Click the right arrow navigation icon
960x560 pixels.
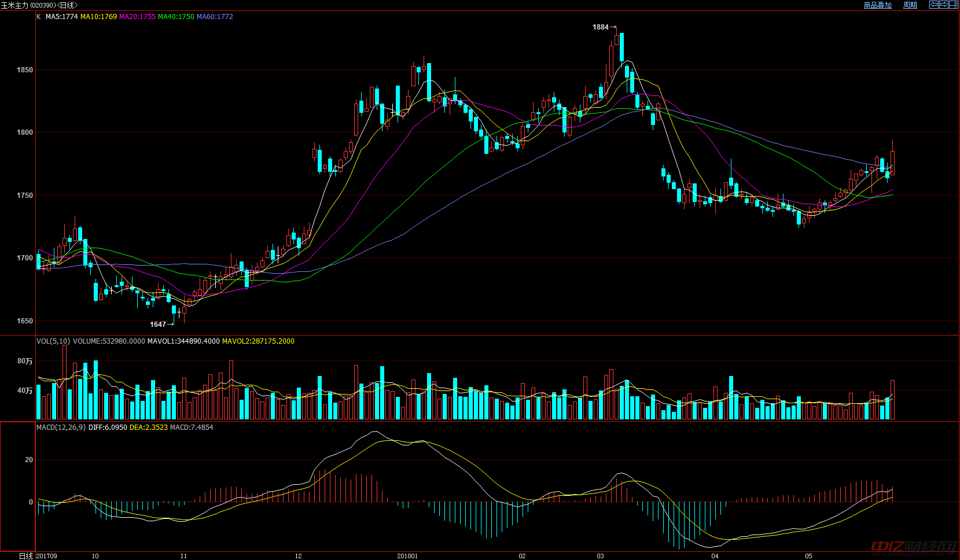click(x=943, y=5)
